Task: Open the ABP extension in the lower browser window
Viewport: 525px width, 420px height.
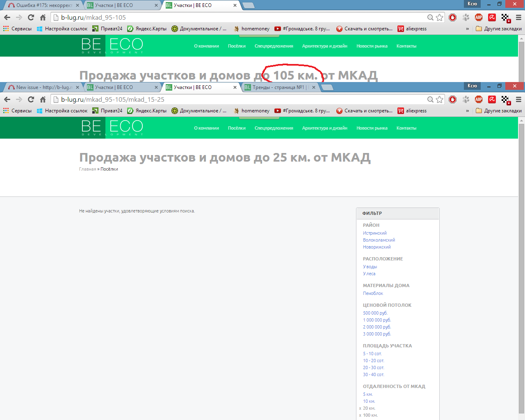Action: tap(479, 100)
